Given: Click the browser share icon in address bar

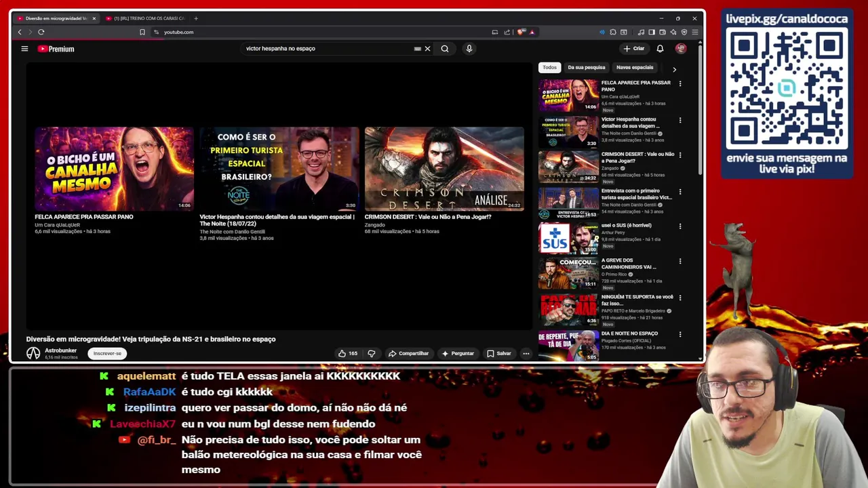Looking at the screenshot, I should tap(507, 32).
